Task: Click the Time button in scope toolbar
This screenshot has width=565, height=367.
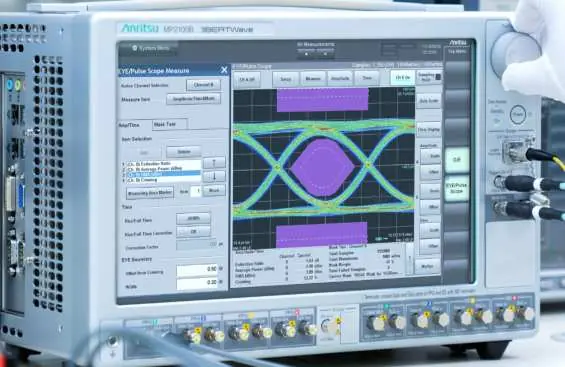Action: coord(367,78)
